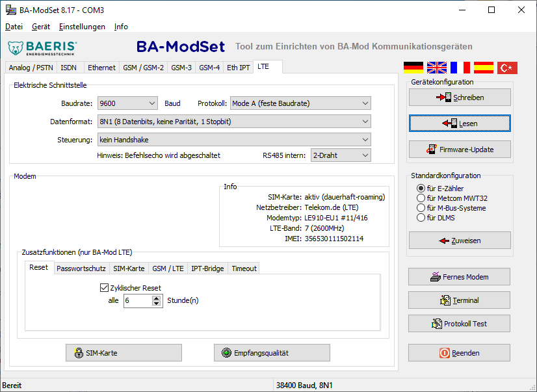Select the LTE tab
This screenshot has height=392, width=537.
pos(267,66)
